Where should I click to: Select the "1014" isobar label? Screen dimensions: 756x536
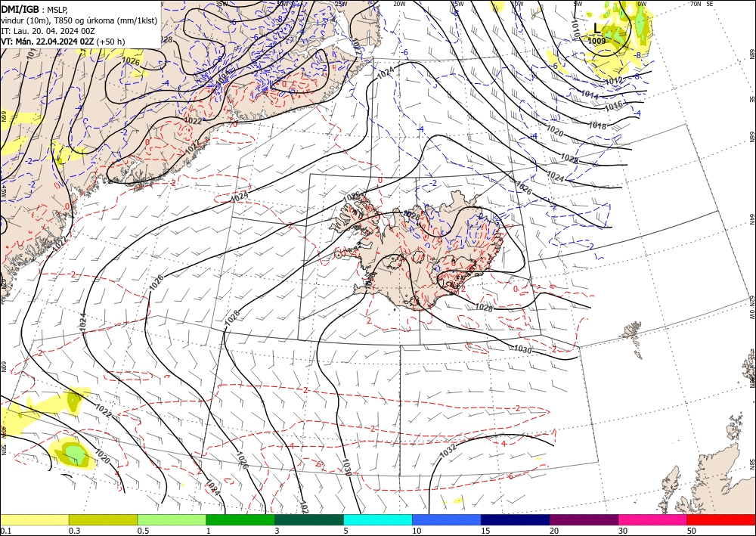pos(590,95)
